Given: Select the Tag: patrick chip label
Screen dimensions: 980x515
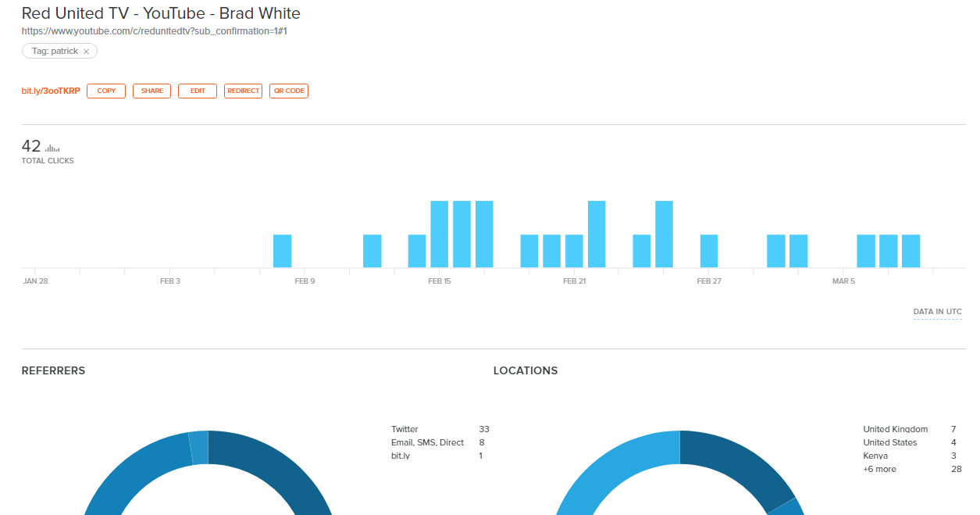Looking at the screenshot, I should pyautogui.click(x=55, y=52).
